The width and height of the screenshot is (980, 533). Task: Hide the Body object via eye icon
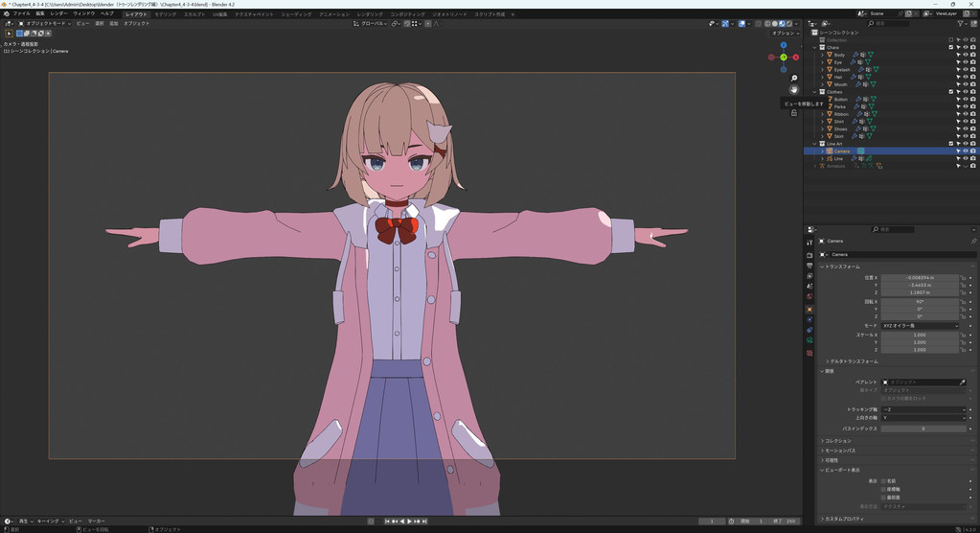pyautogui.click(x=966, y=55)
